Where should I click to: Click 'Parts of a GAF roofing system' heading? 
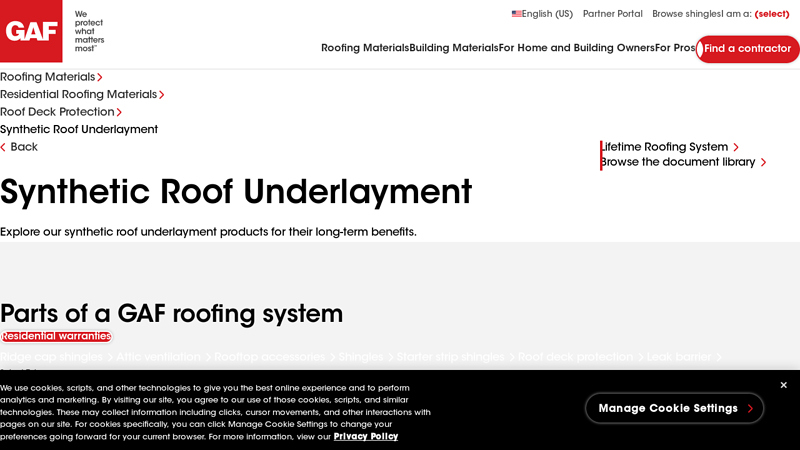point(171,313)
